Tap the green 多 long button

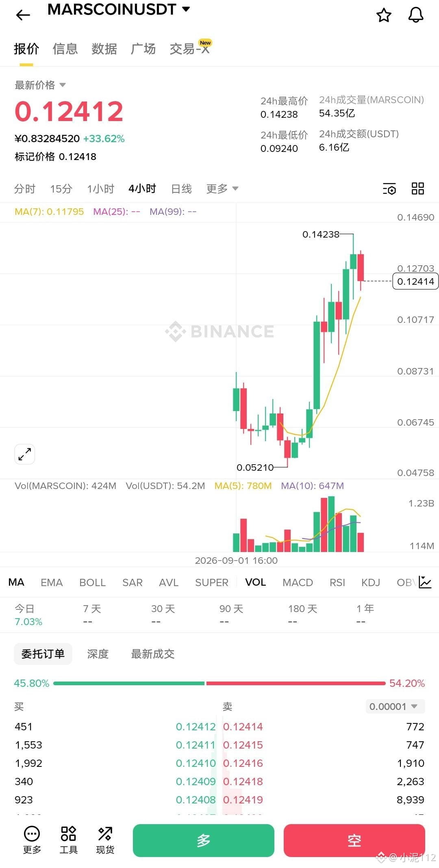(204, 840)
